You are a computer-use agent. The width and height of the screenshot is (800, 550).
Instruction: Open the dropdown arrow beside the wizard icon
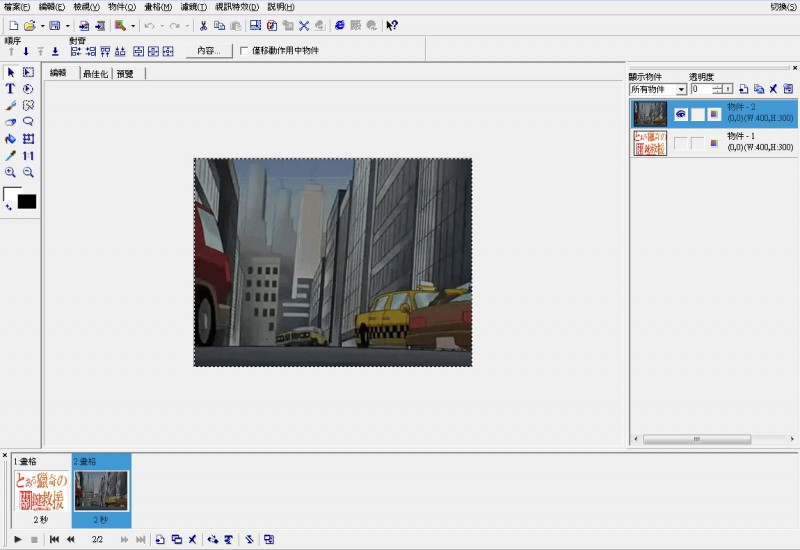point(133,26)
